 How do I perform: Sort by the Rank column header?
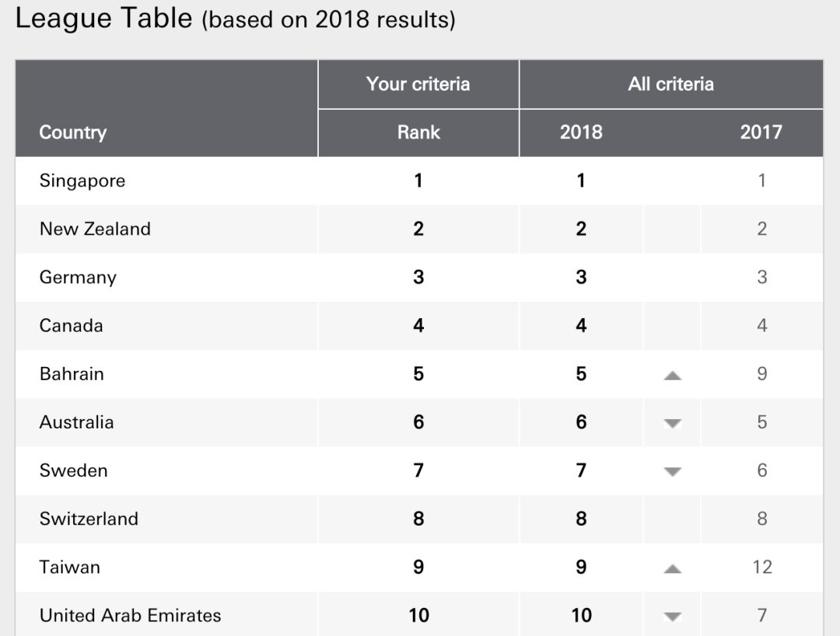point(418,132)
